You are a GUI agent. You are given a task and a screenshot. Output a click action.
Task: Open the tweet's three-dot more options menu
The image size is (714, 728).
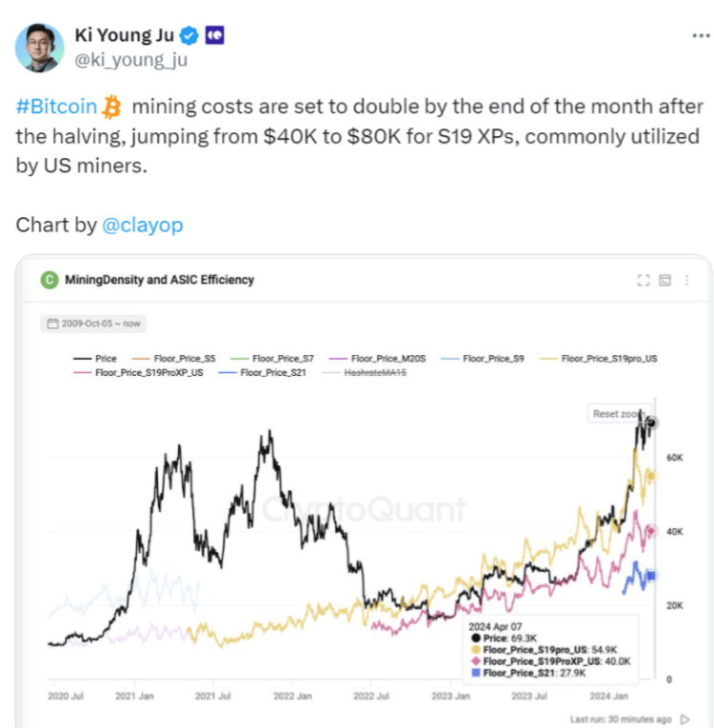click(701, 36)
